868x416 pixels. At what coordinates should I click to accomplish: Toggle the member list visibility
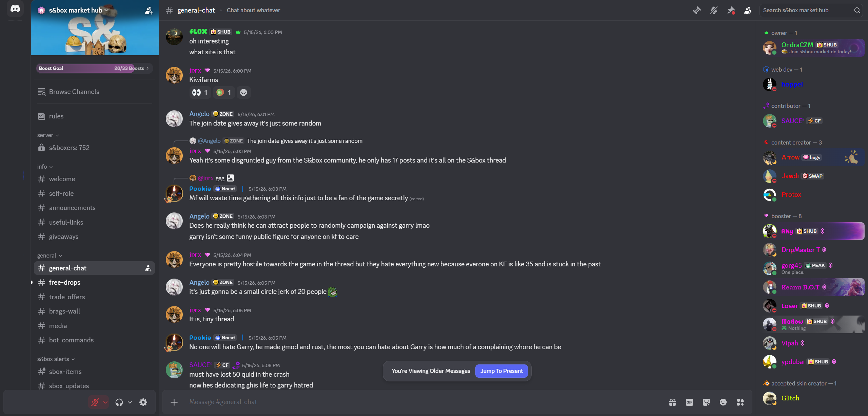(748, 11)
